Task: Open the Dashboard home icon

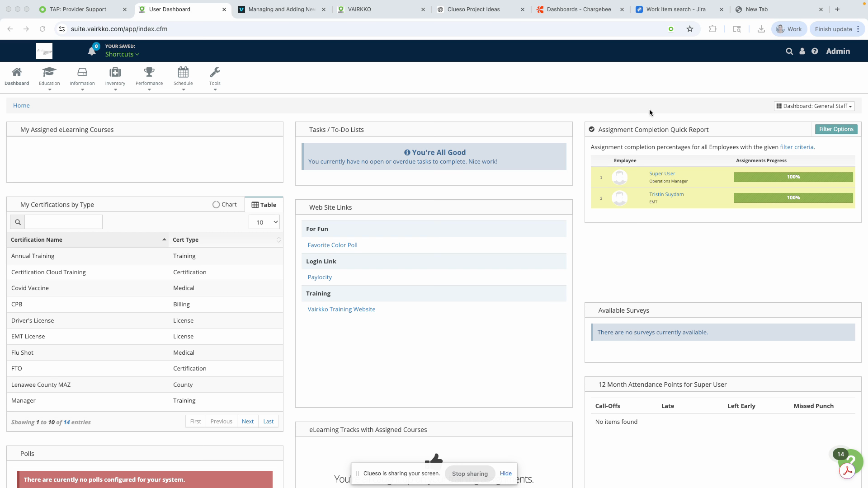Action: 17,76
